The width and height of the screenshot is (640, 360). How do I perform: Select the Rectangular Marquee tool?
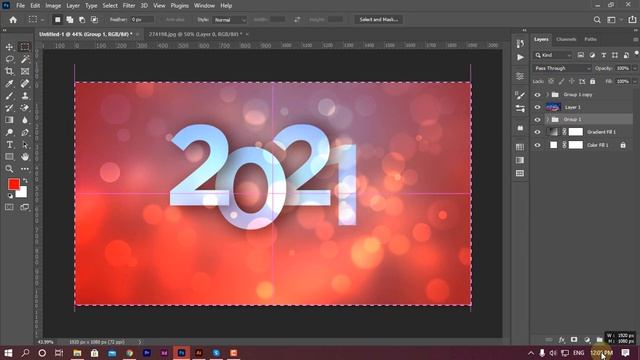(x=24, y=47)
